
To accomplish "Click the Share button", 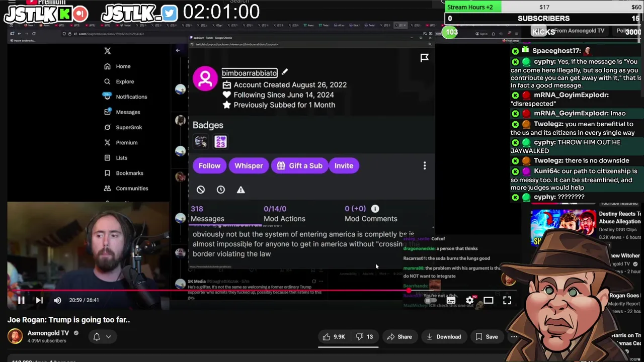I will tap(399, 337).
